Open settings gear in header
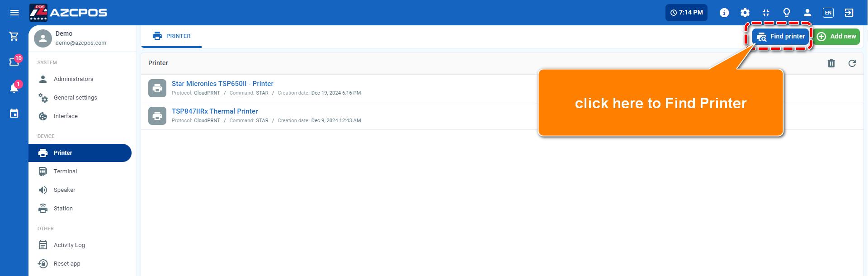 pyautogui.click(x=745, y=13)
